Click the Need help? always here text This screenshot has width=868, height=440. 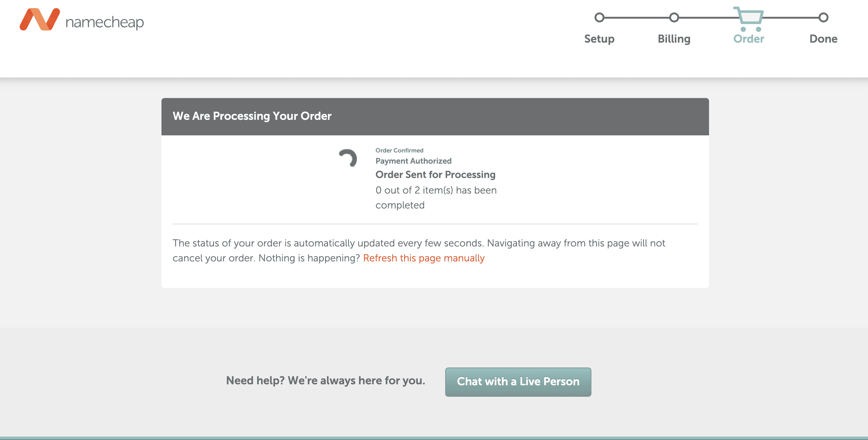pos(325,380)
